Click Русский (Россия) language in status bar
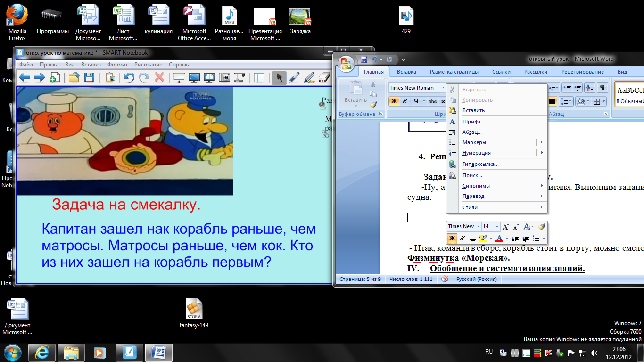The height and width of the screenshot is (362, 644). pyautogui.click(x=477, y=279)
